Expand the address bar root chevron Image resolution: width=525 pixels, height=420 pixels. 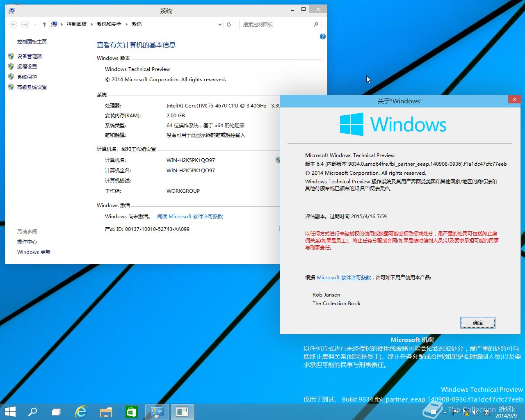click(x=62, y=24)
